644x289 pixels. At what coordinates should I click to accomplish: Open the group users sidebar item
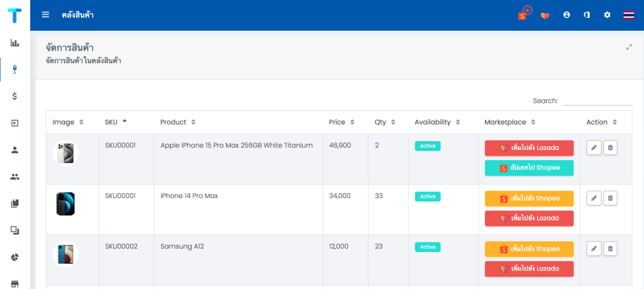pyautogui.click(x=14, y=177)
